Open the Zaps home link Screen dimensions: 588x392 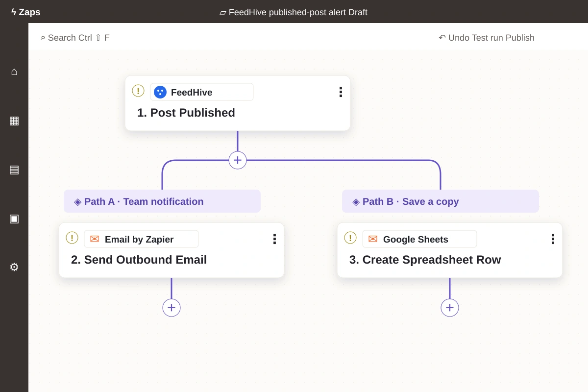(x=25, y=12)
